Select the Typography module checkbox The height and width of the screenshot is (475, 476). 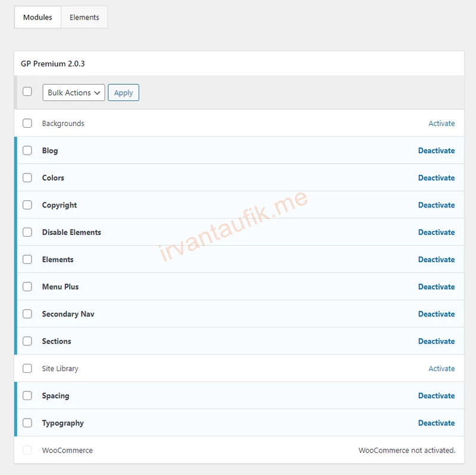27,423
